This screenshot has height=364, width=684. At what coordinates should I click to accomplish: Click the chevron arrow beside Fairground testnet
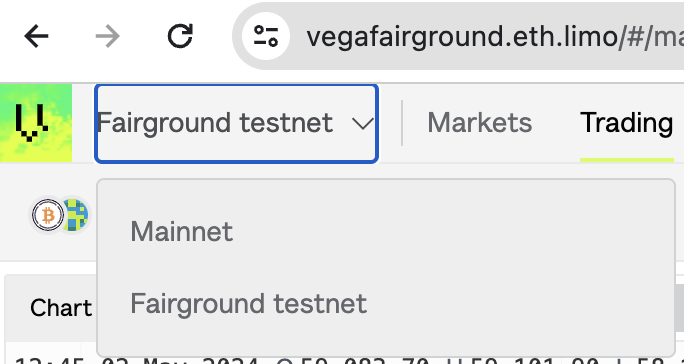(x=363, y=124)
